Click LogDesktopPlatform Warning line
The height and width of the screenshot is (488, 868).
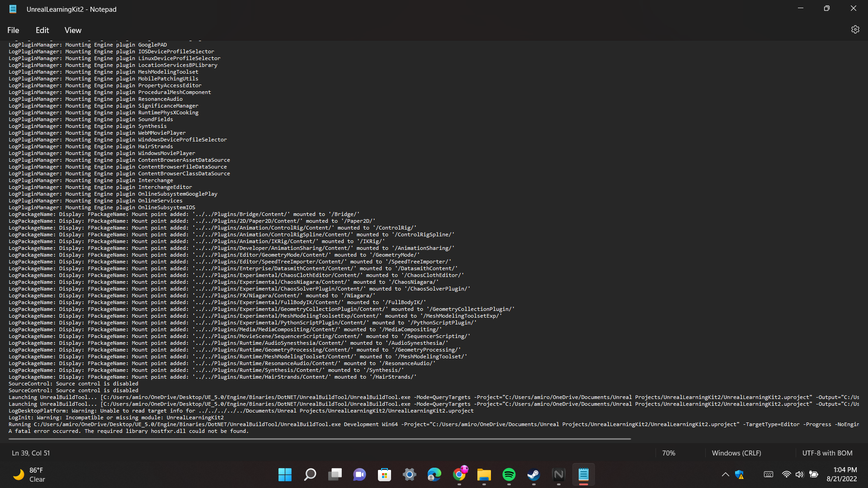pos(241,411)
